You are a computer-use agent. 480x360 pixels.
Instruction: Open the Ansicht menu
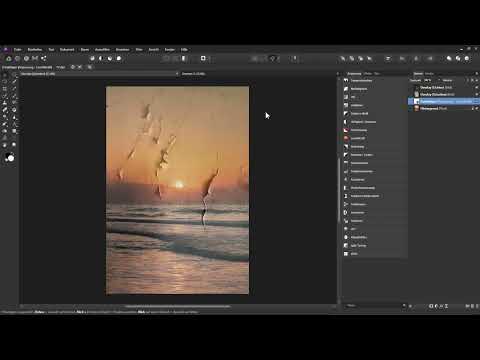pyautogui.click(x=154, y=50)
